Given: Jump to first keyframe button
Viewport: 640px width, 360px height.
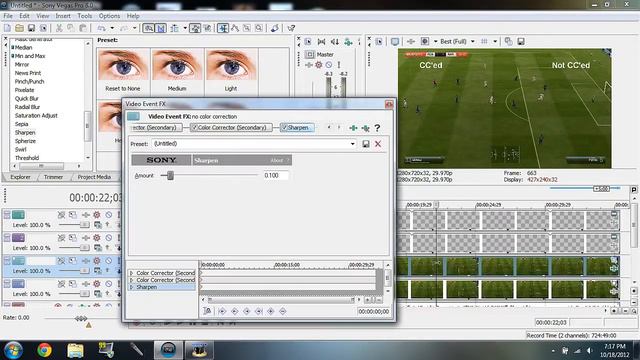Looking at the screenshot, I should [222, 311].
